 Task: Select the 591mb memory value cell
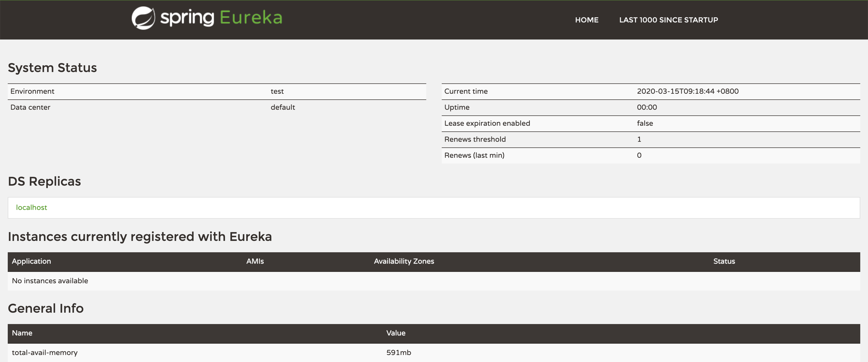pyautogui.click(x=399, y=352)
